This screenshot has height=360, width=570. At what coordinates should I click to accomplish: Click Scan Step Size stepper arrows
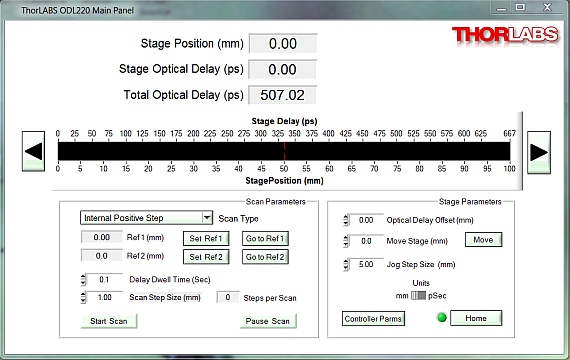[x=83, y=297]
